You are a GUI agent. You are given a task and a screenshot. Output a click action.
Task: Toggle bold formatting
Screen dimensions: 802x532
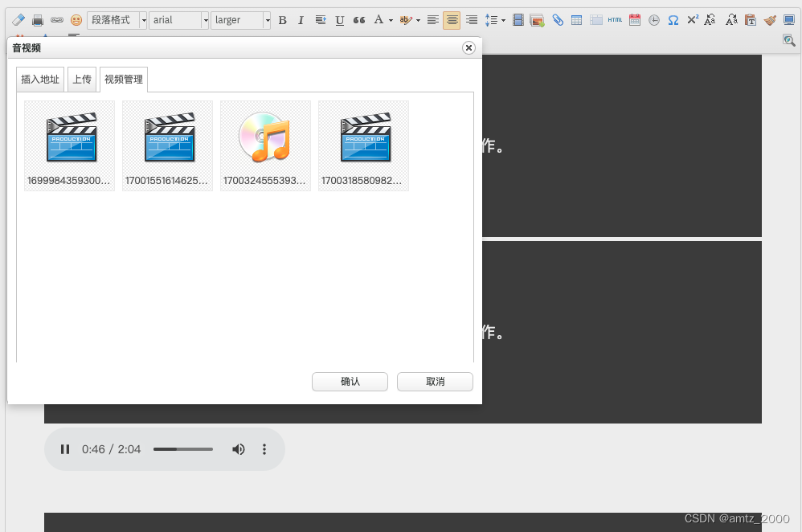pyautogui.click(x=282, y=20)
